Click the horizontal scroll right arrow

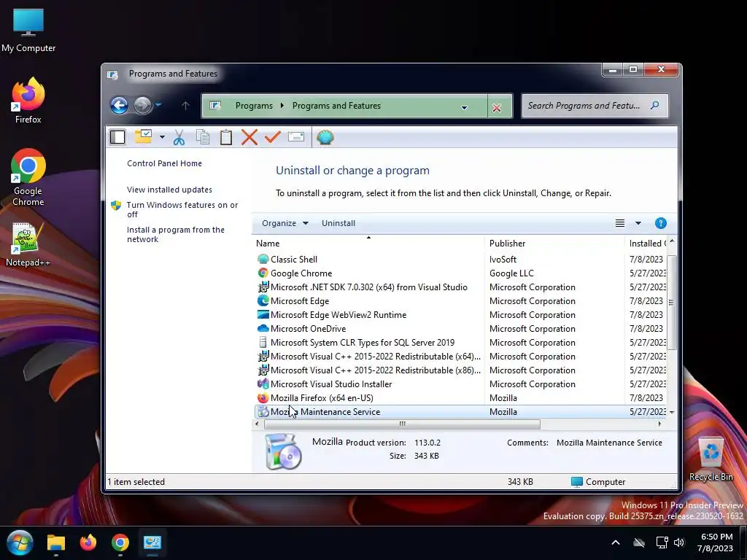[659, 424]
